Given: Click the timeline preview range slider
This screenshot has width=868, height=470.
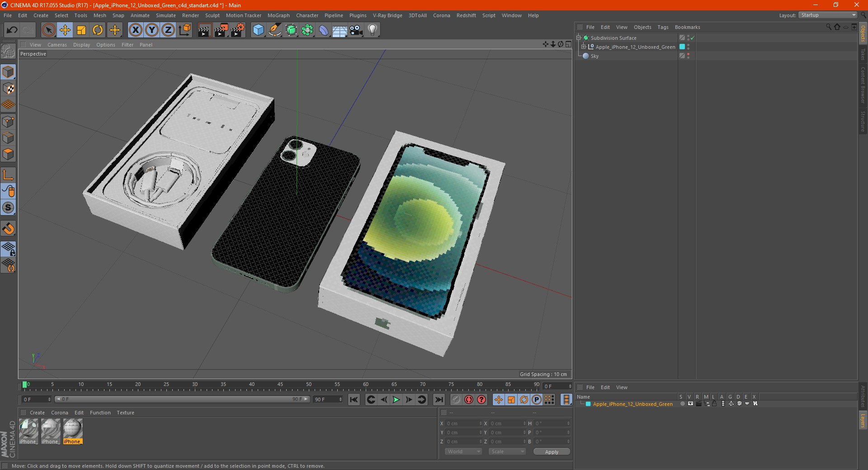Looking at the screenshot, I should click(x=182, y=399).
